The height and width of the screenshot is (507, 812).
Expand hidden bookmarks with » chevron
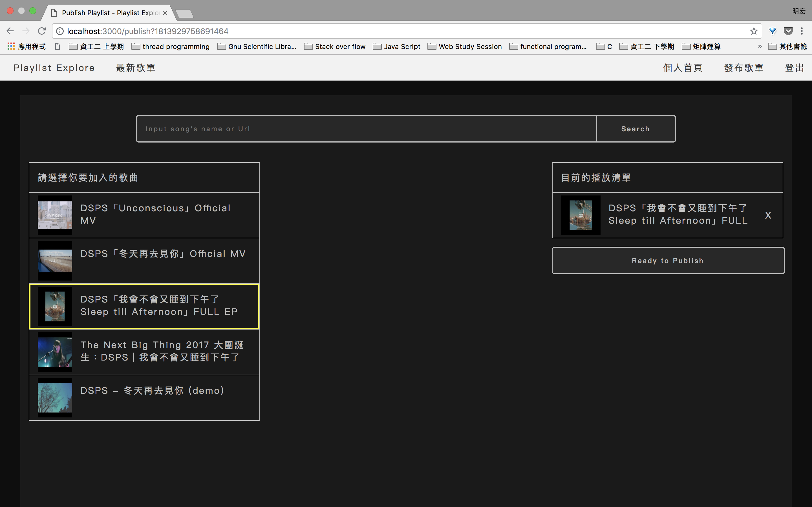(760, 46)
